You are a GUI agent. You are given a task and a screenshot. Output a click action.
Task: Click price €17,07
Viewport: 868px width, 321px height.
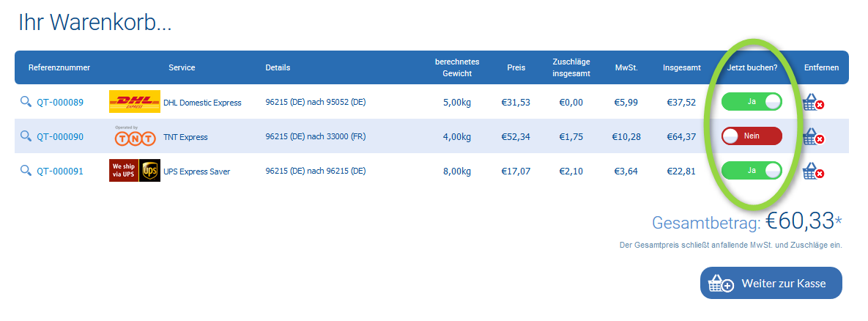(516, 171)
